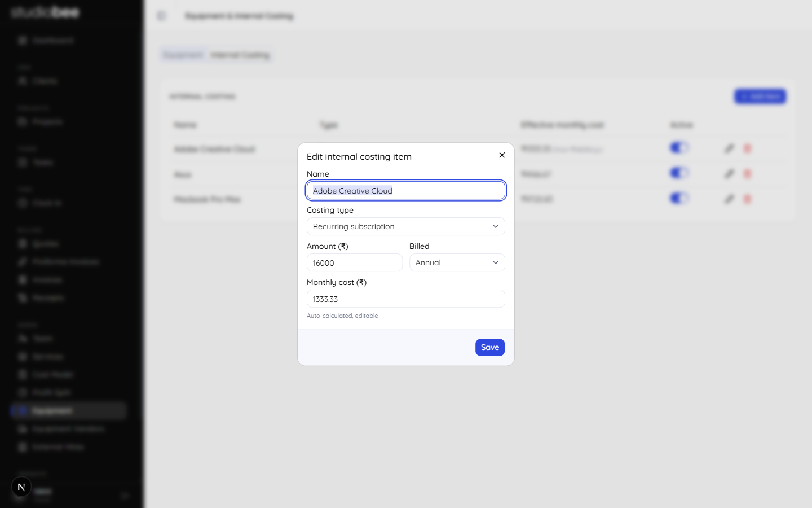Open the Billed dropdown set to Annual
This screenshot has width=812, height=508.
tap(457, 262)
